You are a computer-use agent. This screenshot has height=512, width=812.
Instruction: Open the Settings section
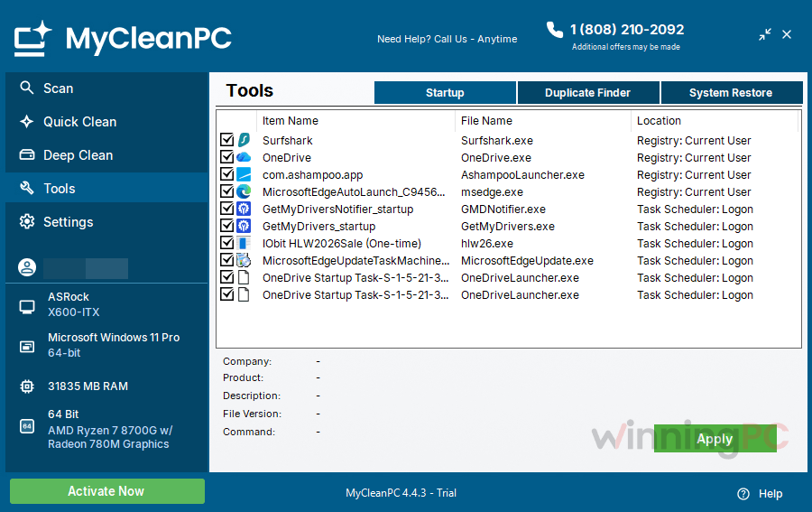click(106, 222)
